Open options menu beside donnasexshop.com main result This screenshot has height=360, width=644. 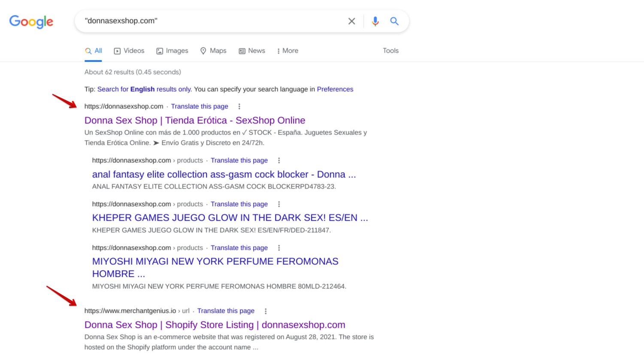239,106
